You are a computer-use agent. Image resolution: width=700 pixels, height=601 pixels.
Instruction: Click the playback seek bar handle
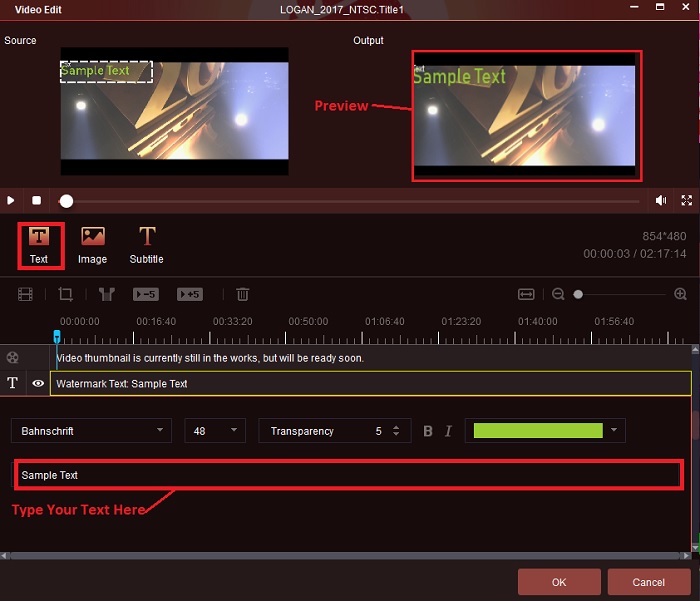point(67,201)
